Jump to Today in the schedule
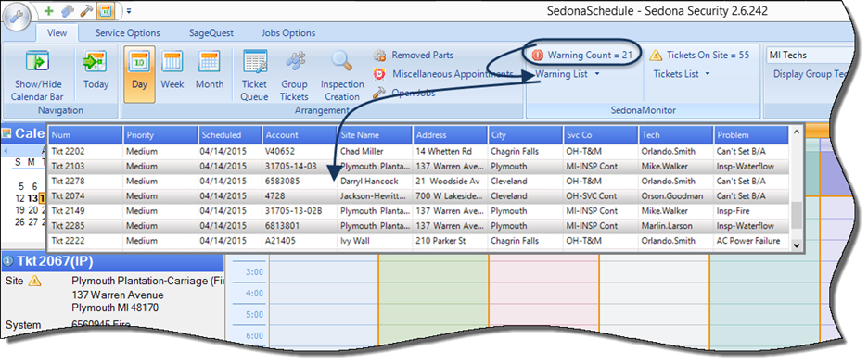The image size is (868, 364). tap(96, 69)
